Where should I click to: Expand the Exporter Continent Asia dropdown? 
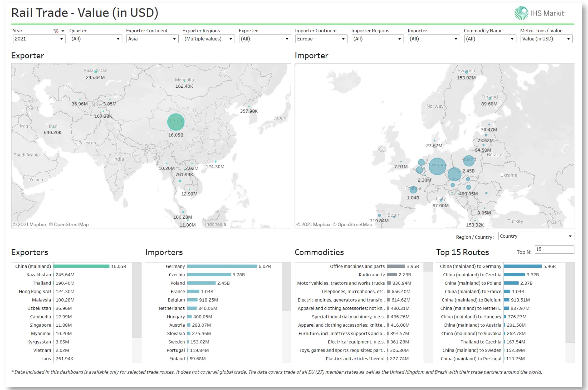click(x=152, y=39)
